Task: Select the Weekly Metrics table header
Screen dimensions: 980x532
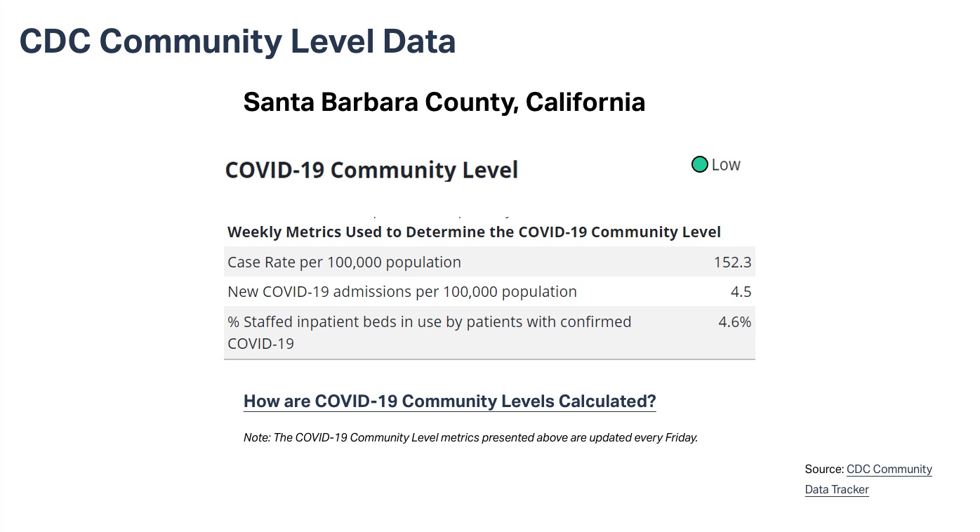Action: [x=474, y=232]
